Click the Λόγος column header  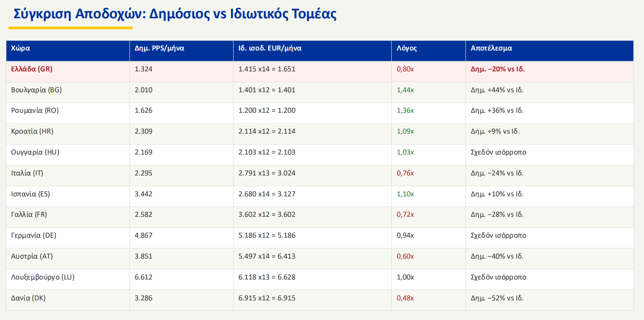(407, 48)
